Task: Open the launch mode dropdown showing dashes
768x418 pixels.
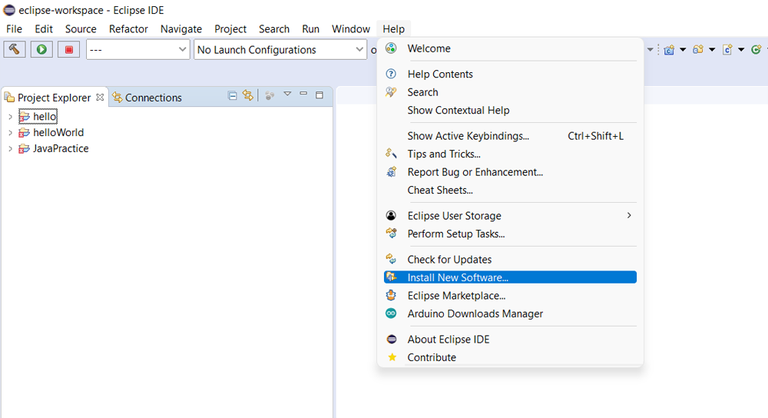Action: tap(138, 49)
